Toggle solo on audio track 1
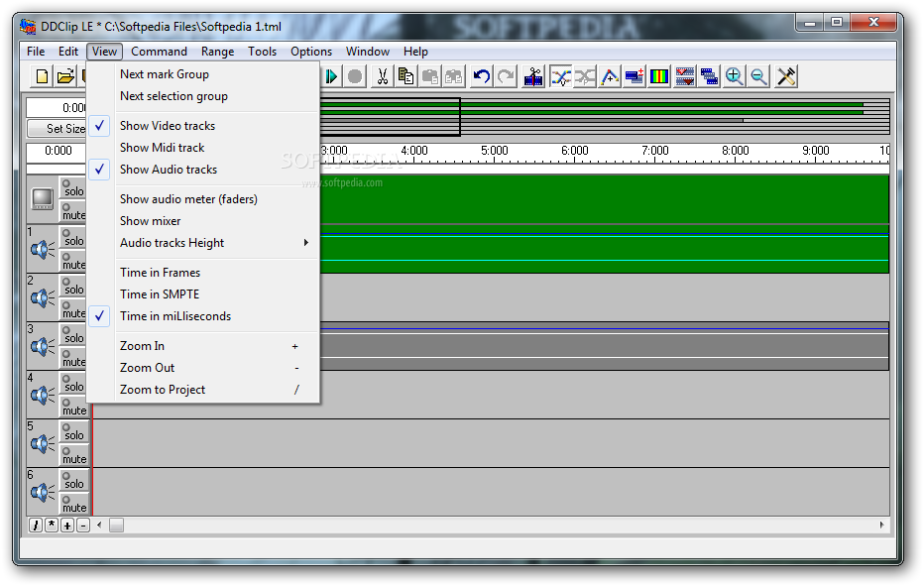Viewport: 924px width, 586px height. [73, 238]
